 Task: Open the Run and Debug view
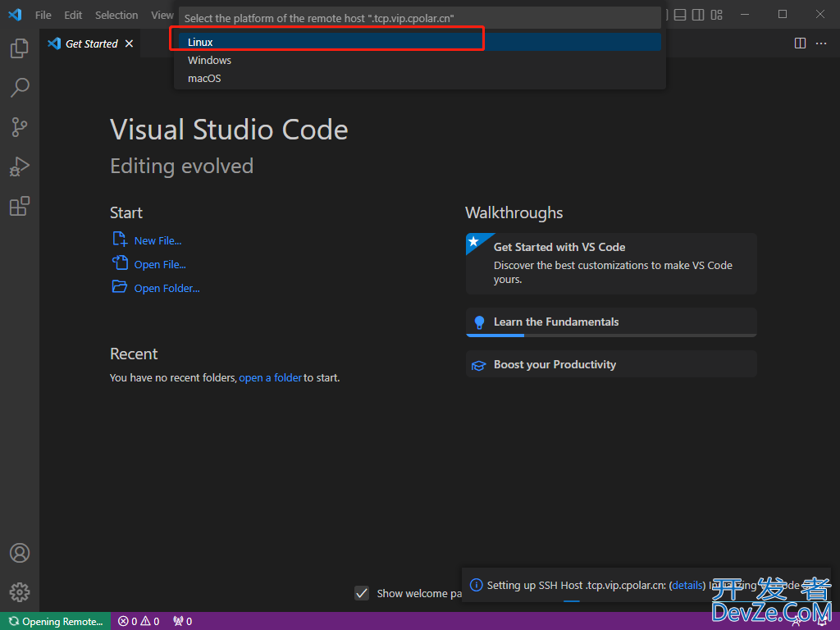click(20, 167)
